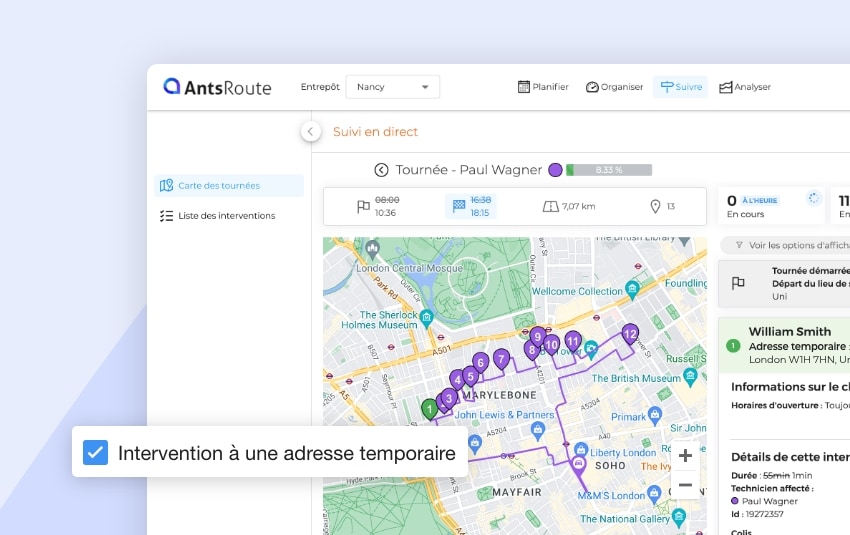Select the Suivre tab
This screenshot has width=850, height=535.
point(680,87)
